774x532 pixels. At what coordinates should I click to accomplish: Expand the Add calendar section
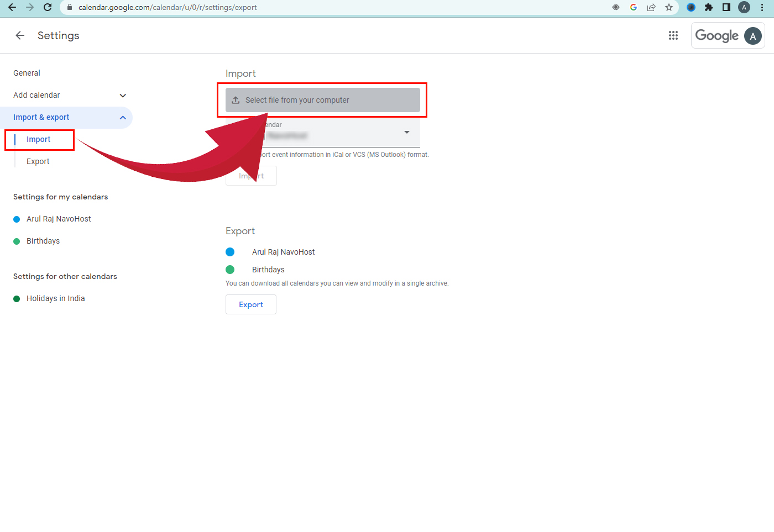(x=123, y=95)
